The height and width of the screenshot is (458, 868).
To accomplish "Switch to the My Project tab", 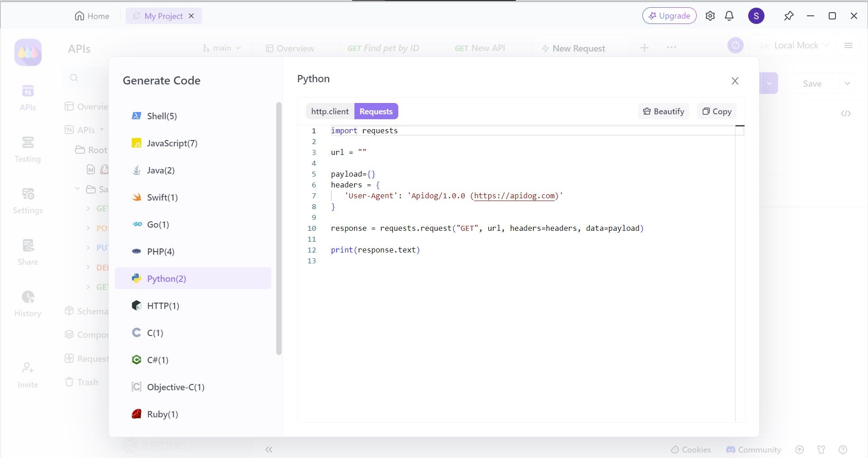I will click(x=163, y=16).
